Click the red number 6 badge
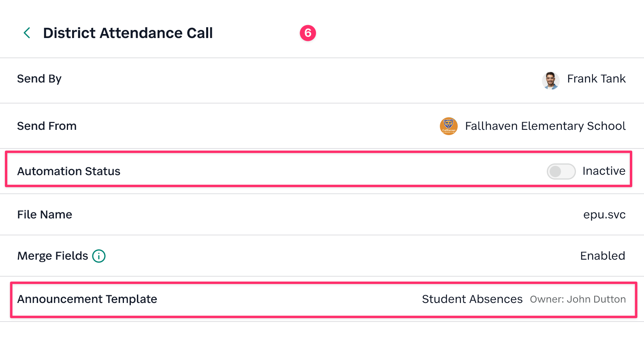644x343 pixels. coord(308,33)
